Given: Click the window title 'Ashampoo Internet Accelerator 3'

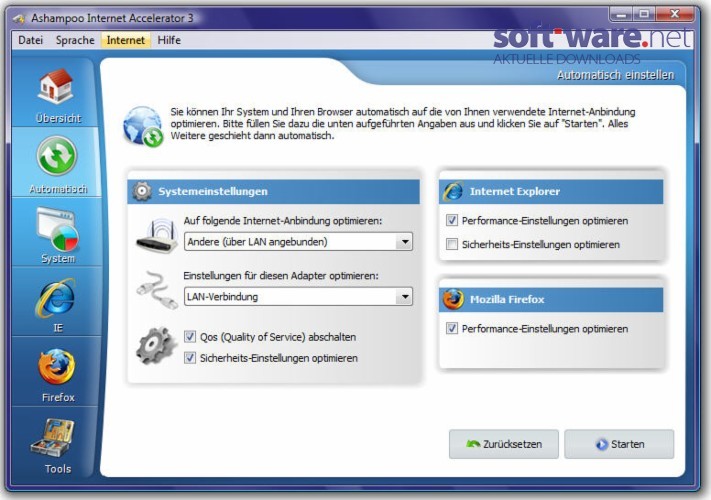Looking at the screenshot, I should click(112, 18).
